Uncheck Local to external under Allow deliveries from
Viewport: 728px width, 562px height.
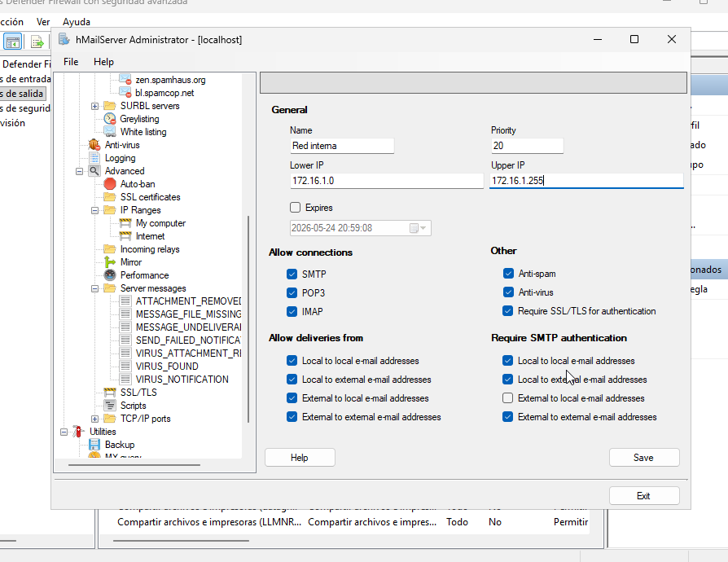coord(292,380)
